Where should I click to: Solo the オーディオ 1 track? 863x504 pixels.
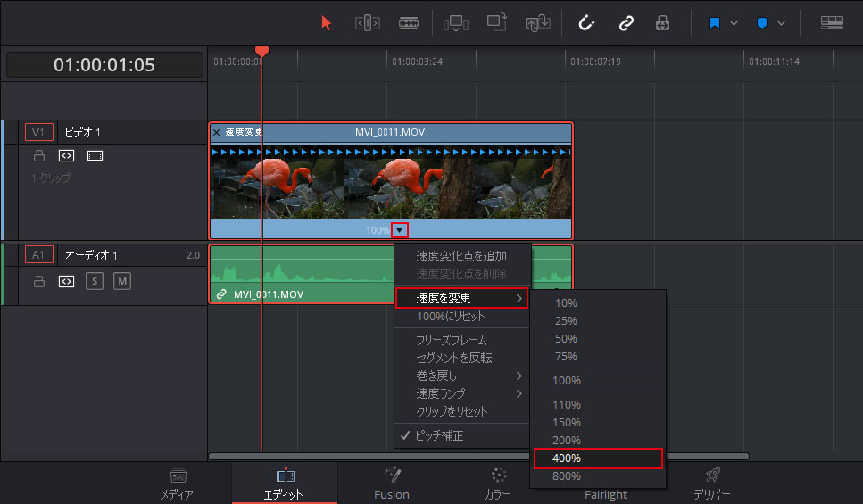95,281
